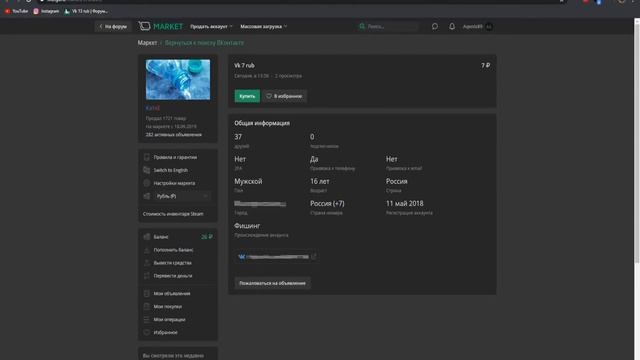The image size is (640, 360).
Task: Click the user avatar in header
Action: (x=489, y=27)
